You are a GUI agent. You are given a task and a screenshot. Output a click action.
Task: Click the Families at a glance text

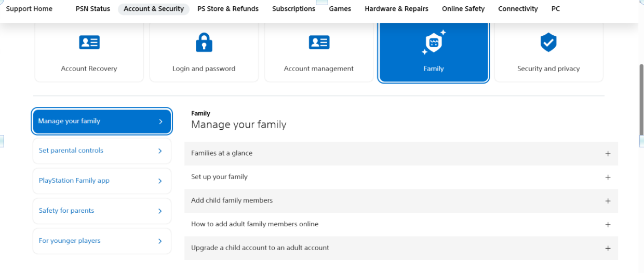tap(222, 153)
